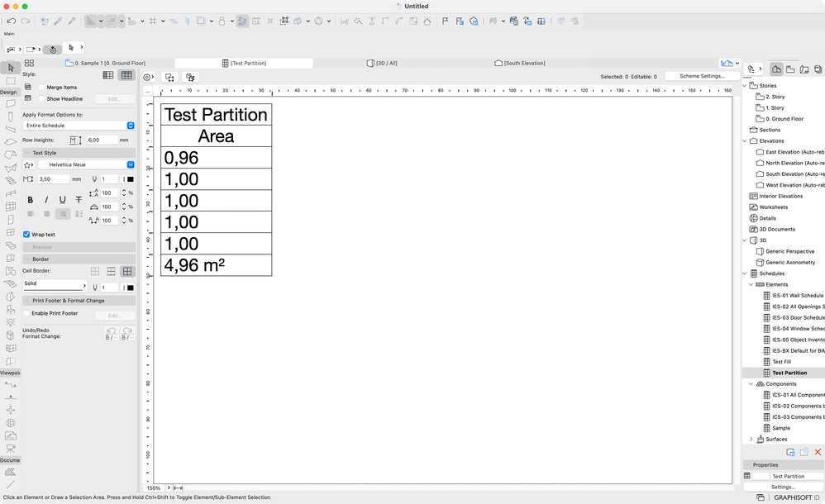Click the text pen color swatch
The height and width of the screenshot is (504, 825).
tap(130, 179)
